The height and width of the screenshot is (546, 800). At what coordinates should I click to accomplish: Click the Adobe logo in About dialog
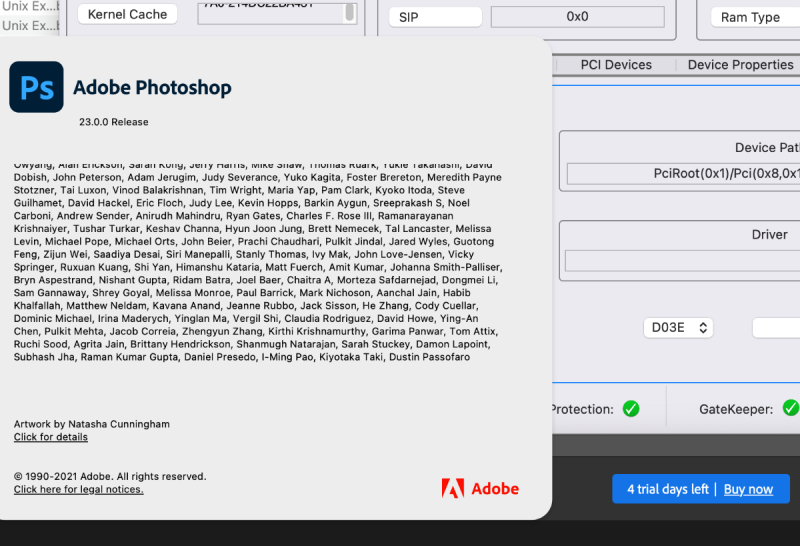(480, 488)
